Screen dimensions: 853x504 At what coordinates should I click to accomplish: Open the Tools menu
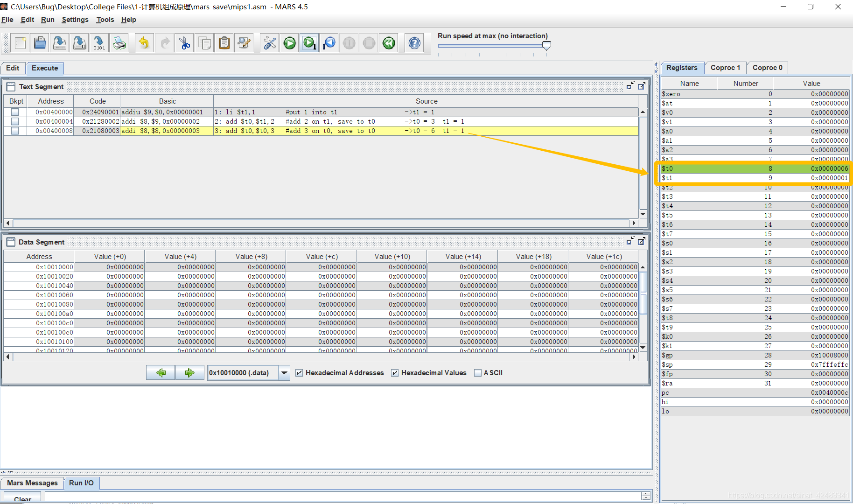click(105, 20)
